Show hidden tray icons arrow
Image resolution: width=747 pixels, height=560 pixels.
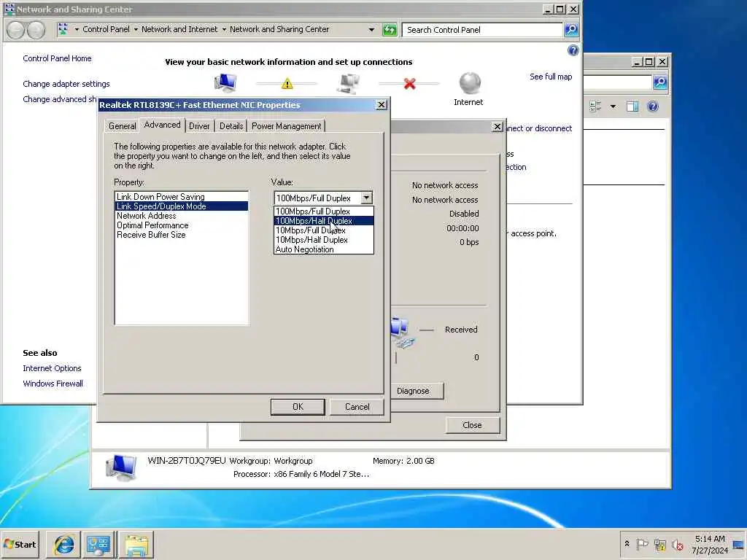(x=627, y=544)
